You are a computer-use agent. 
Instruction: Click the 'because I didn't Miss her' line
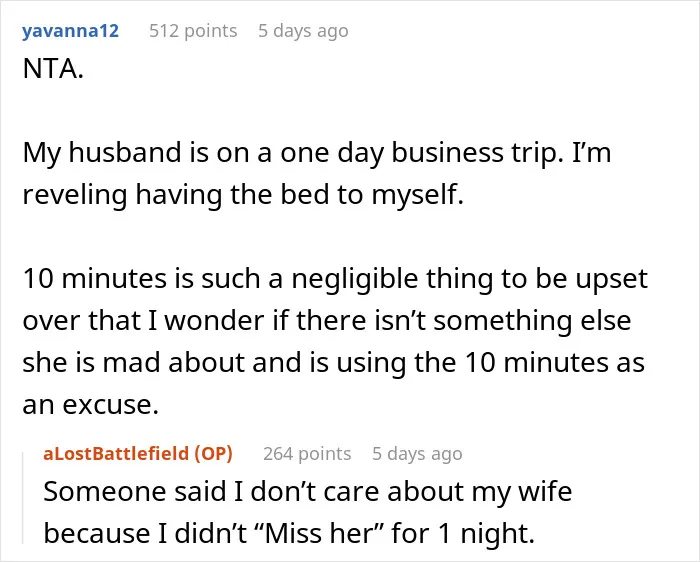289,533
